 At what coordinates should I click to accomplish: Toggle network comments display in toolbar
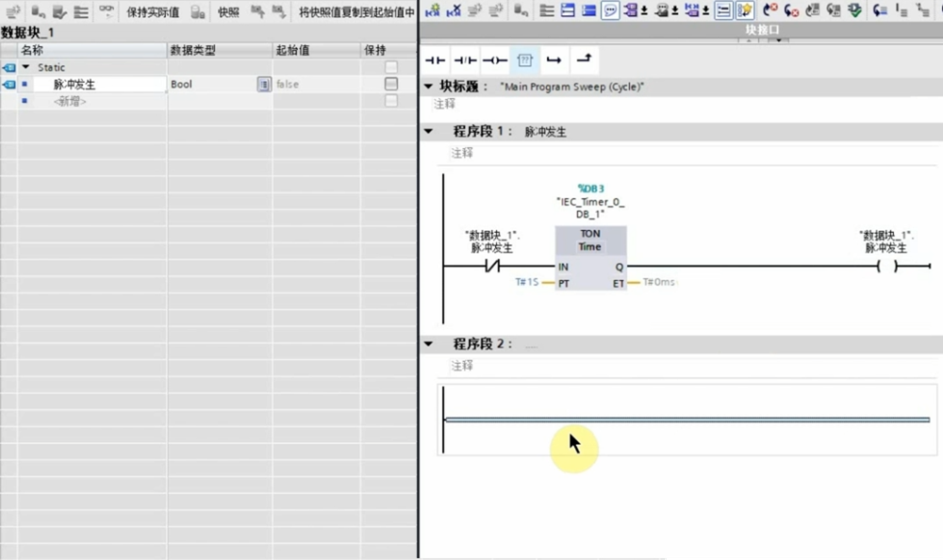pos(610,11)
